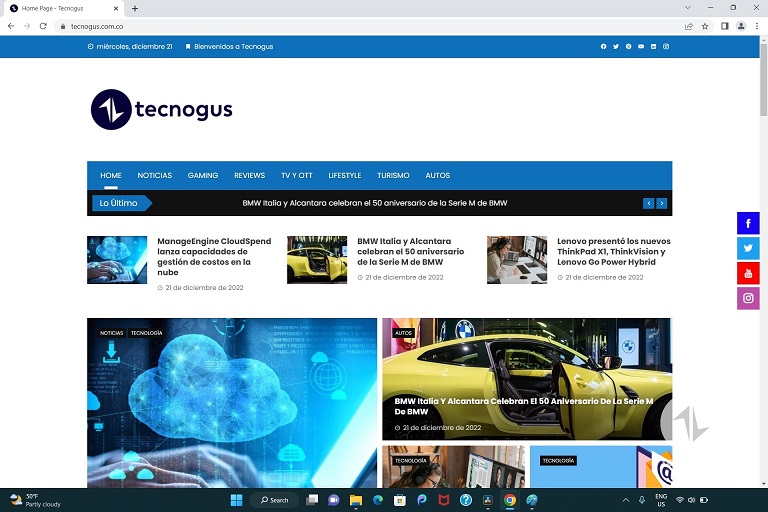This screenshot has width=768, height=512.
Task: Click the NOTICIAS tag on cloud image
Action: coord(112,333)
